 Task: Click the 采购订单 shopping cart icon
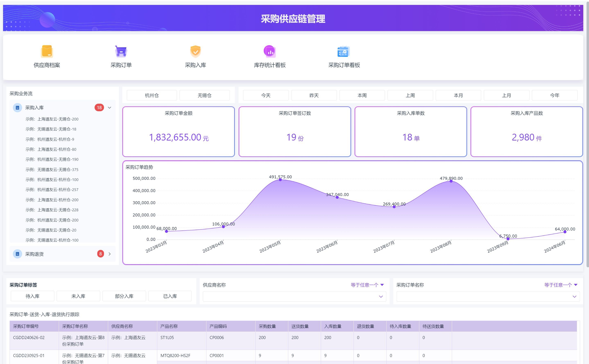click(121, 51)
